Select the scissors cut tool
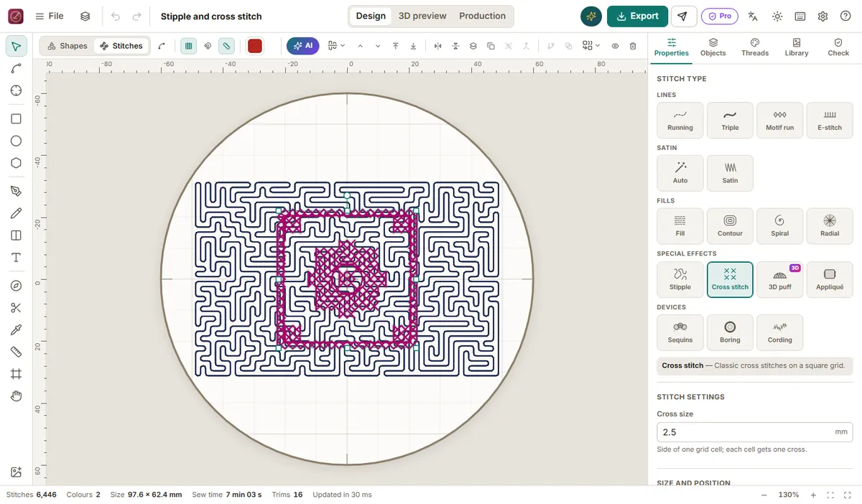Image resolution: width=862 pixels, height=504 pixels. pos(16,308)
